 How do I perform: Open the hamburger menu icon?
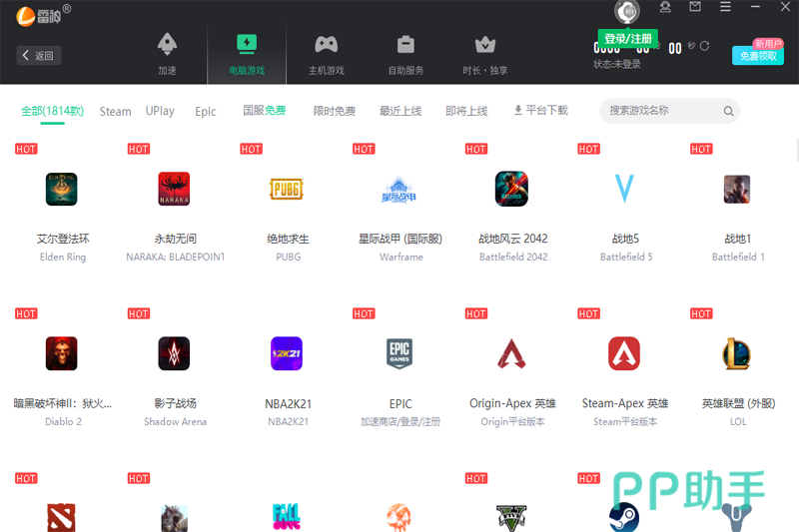[725, 7]
